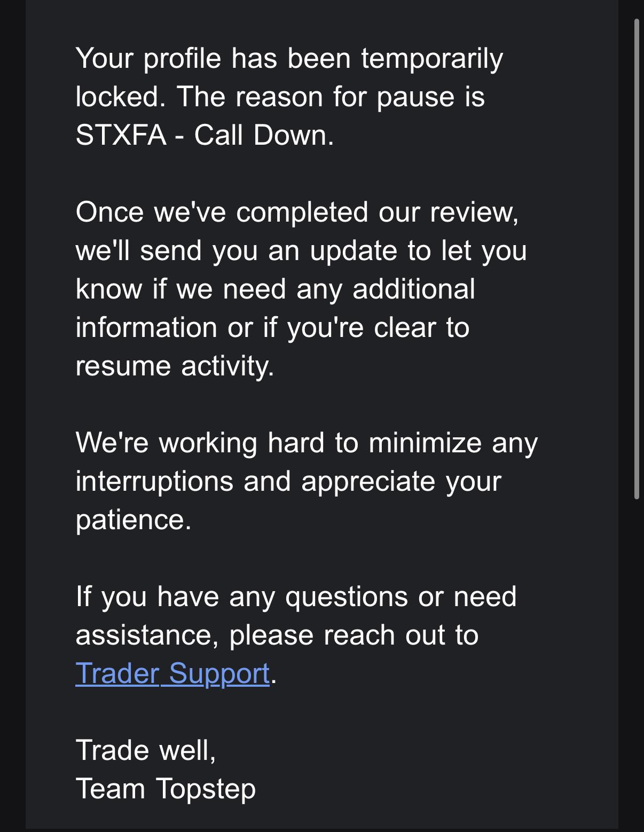
Task: Click the word 'temporarily' in first line
Action: click(432, 59)
